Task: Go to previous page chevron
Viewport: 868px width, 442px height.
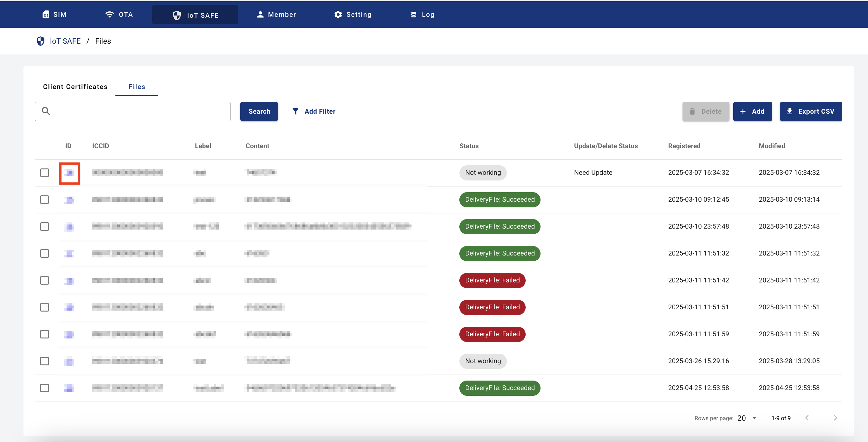Action: [807, 418]
